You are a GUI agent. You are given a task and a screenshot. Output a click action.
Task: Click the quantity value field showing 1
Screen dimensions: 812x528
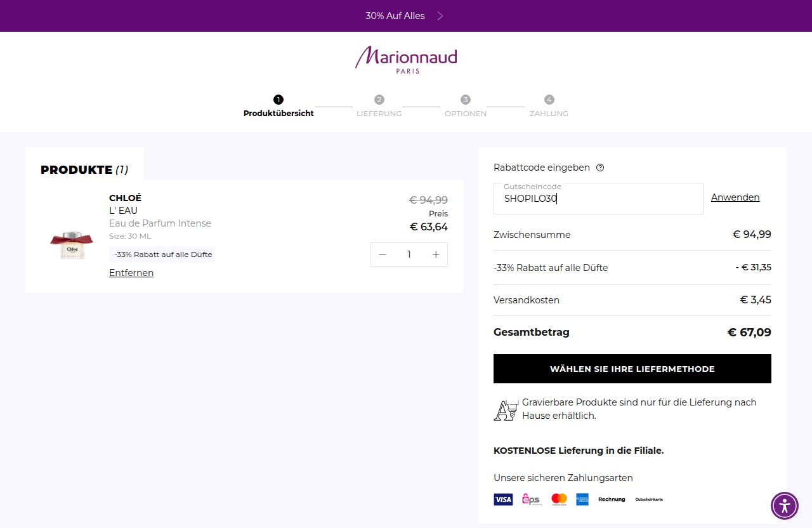(409, 254)
